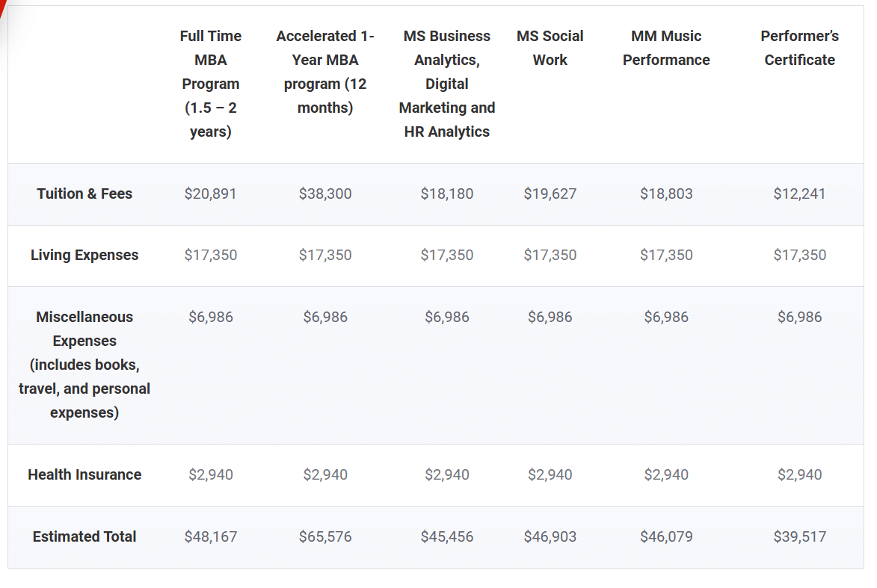Click the $12,241 Performer's Certificate tuition
The height and width of the screenshot is (588, 877).
(799, 194)
